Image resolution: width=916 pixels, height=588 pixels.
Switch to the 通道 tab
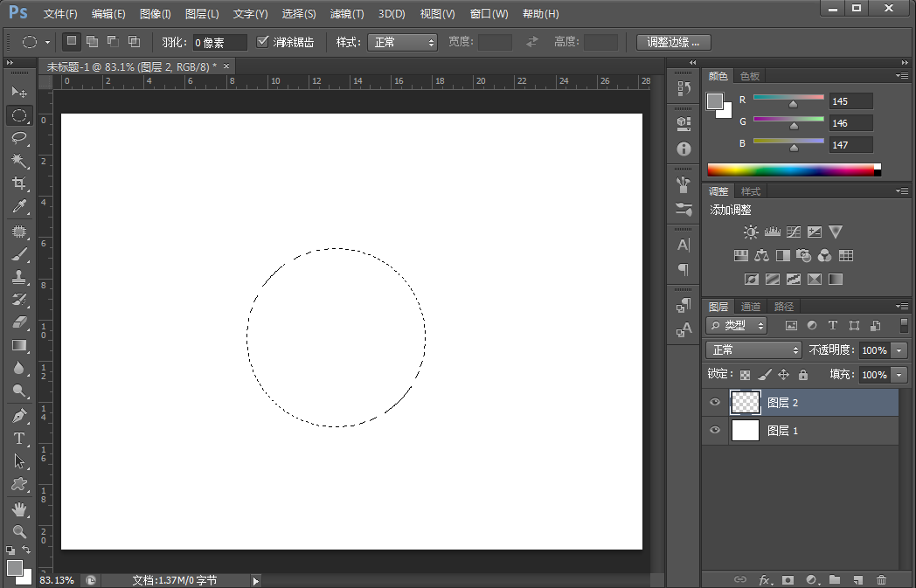click(x=751, y=307)
